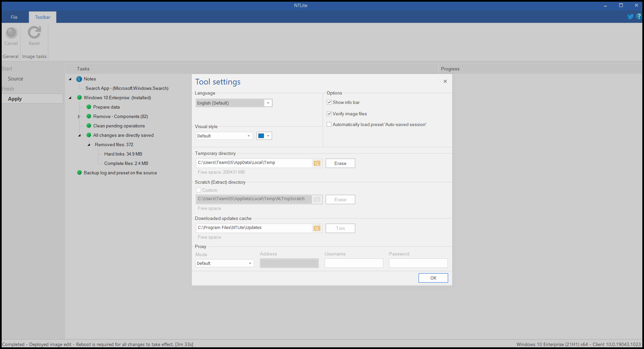Click Free space: 200431 MB text
The image size is (644, 349).
coord(221,172)
